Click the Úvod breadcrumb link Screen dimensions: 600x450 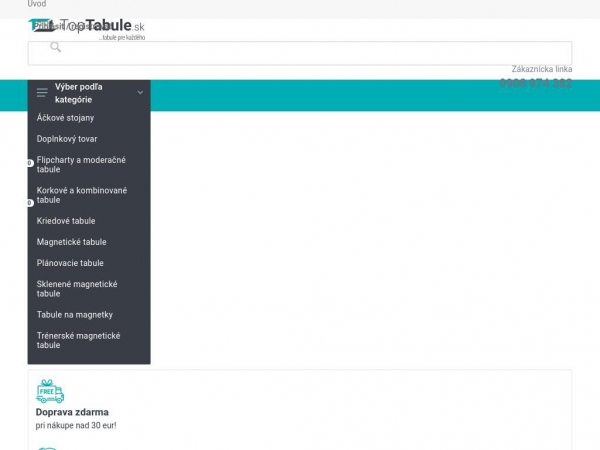pyautogui.click(x=37, y=4)
